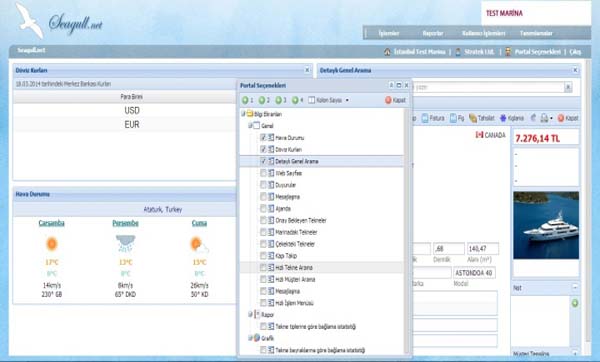Click the ASTONDOA 40 model field
Viewport: 600px width, 362px height.
coord(474,273)
